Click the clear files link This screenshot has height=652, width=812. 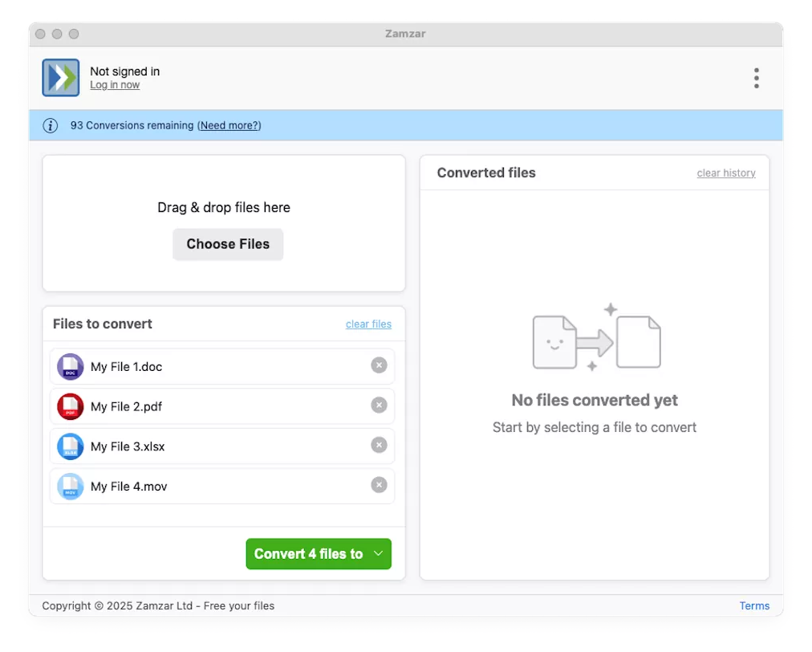coord(369,324)
